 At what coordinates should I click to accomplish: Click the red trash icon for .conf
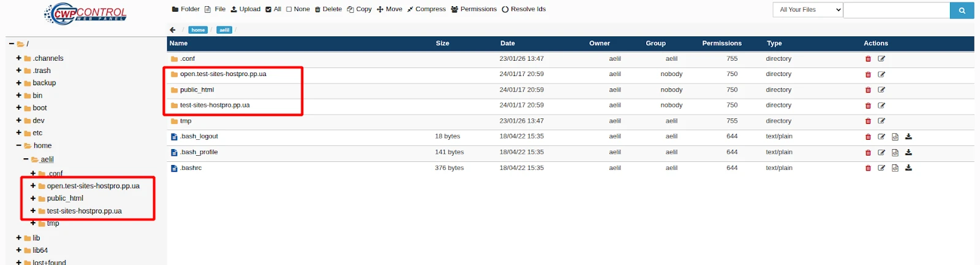(x=868, y=59)
